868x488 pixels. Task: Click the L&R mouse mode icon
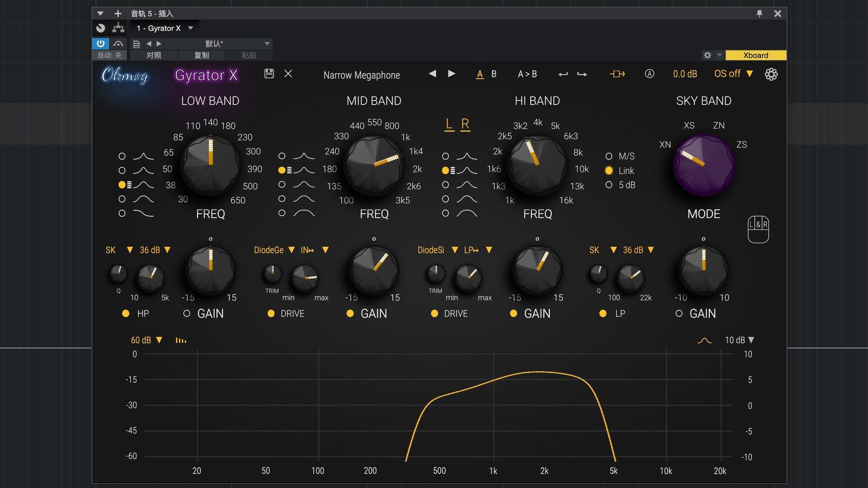tap(758, 229)
